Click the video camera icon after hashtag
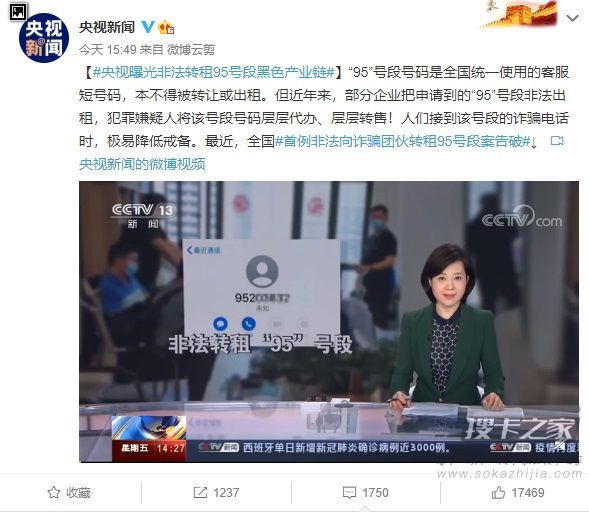The height and width of the screenshot is (512, 589). point(557,141)
